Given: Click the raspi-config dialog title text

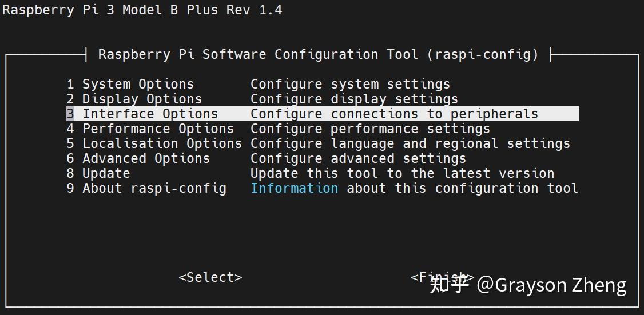Looking at the screenshot, I should click(318, 54).
